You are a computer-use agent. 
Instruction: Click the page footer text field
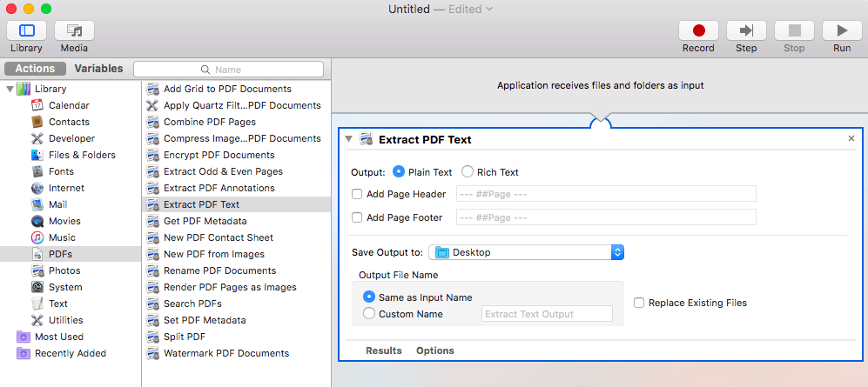[606, 217]
